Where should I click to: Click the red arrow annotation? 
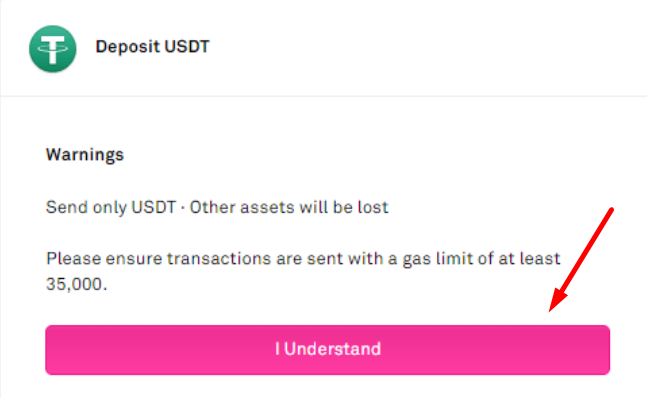tap(581, 260)
